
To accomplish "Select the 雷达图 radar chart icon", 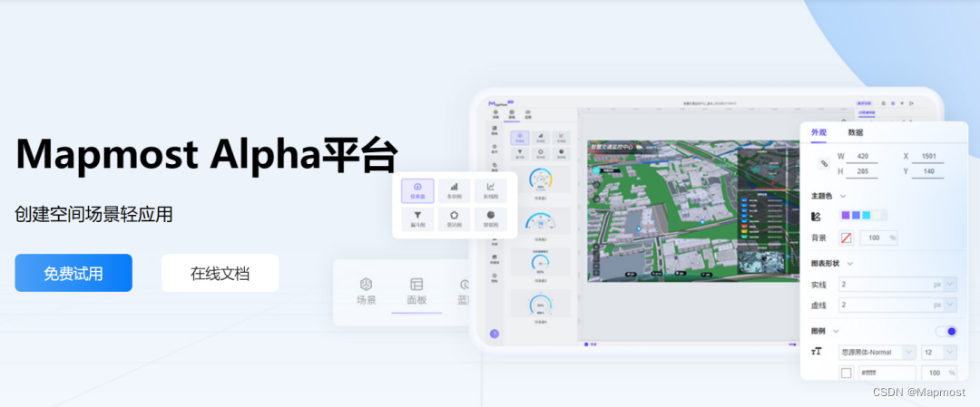I will click(455, 219).
